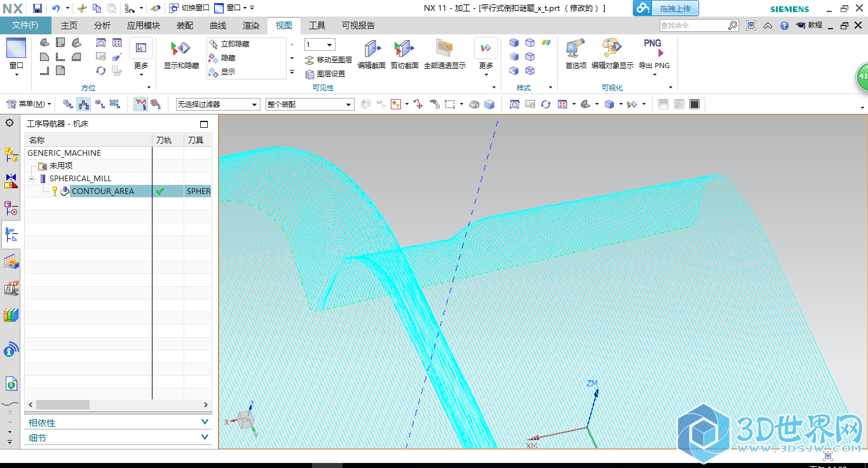Open the Web Browser sidebar tab
This screenshot has height=468, width=868.
pyautogui.click(x=11, y=383)
